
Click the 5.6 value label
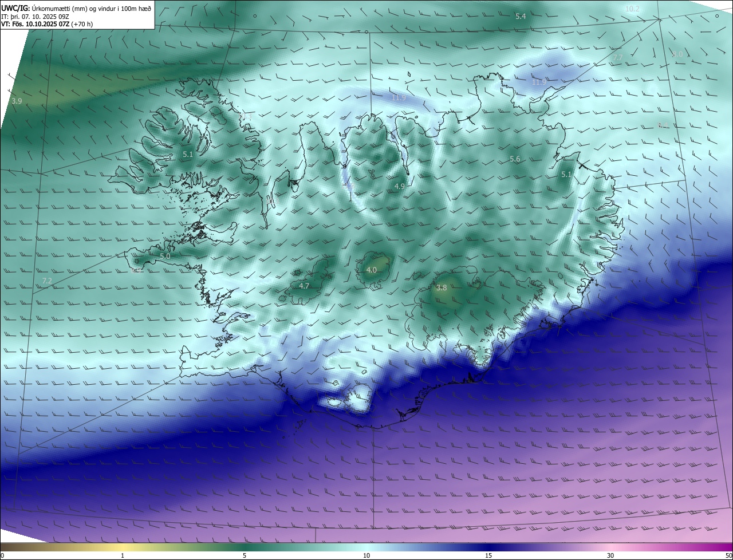(515, 159)
